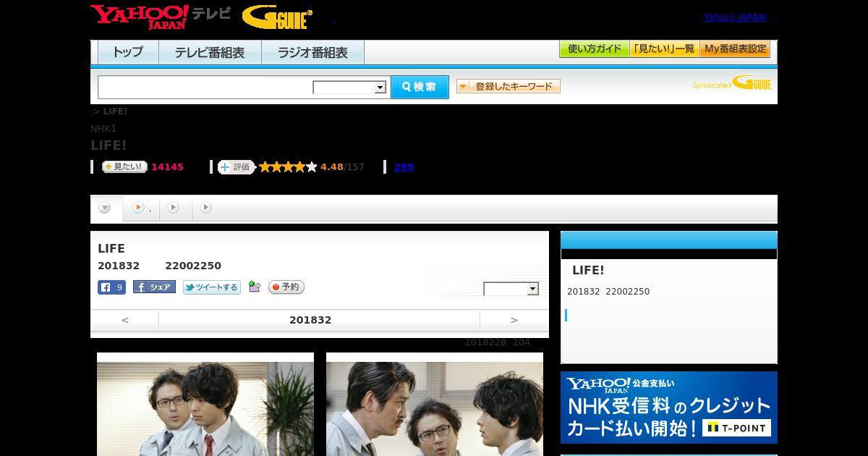Screen dimensions: 868x456
Task: Click the add-to-calendar icon
Action: (x=254, y=287)
